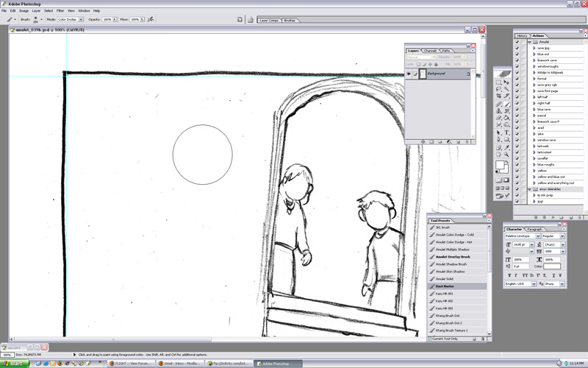The height and width of the screenshot is (368, 588).
Task: Toggle the airbrush option in options bar
Action: point(151,19)
